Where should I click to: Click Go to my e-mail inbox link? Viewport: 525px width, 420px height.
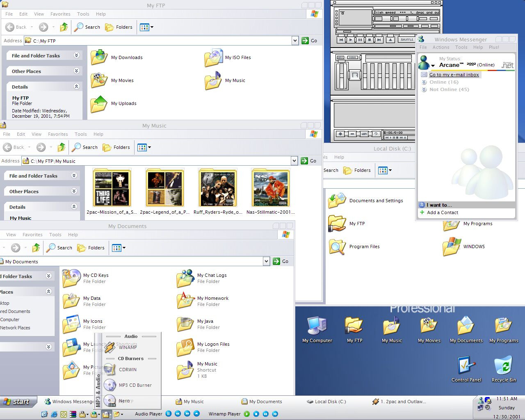(454, 75)
